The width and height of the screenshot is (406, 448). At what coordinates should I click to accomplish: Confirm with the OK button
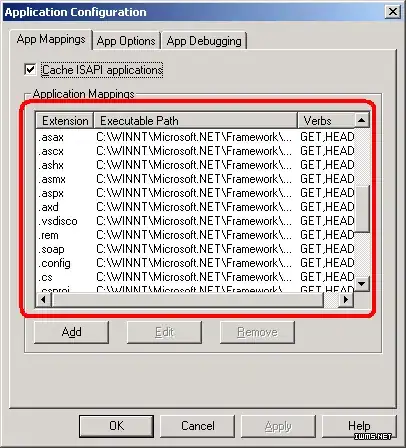(x=116, y=426)
